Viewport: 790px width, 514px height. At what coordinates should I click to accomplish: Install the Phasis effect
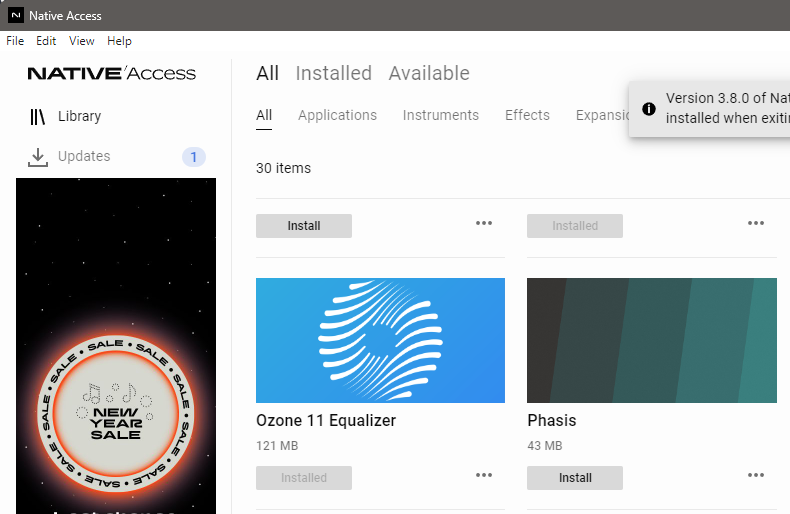coord(575,478)
